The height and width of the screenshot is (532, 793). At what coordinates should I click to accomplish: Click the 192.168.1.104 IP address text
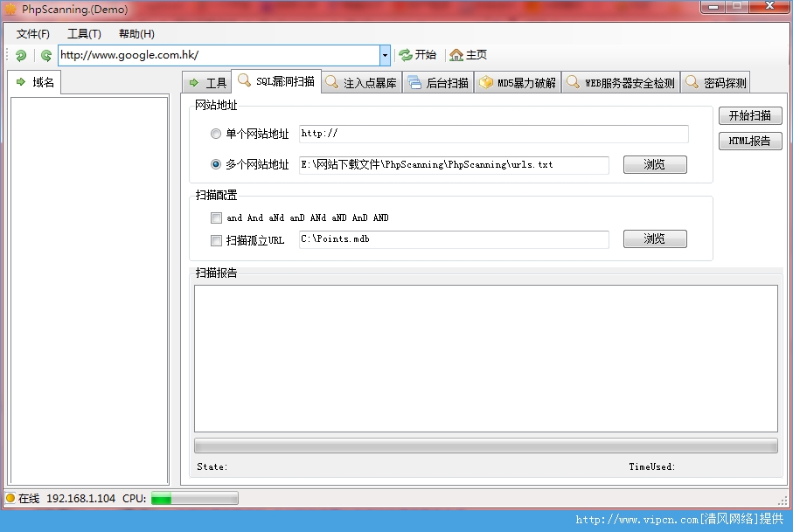[81, 499]
